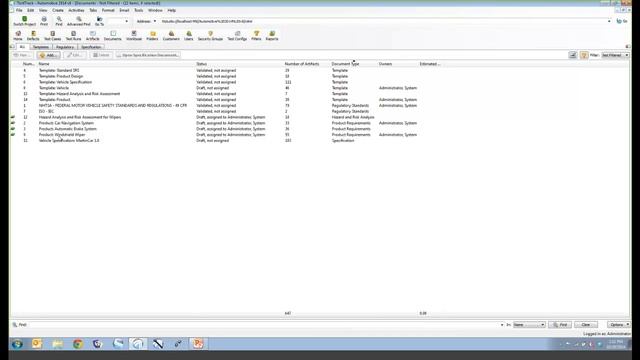Open the Test Runs list
Screen dimensions: 640x360
[73, 36]
